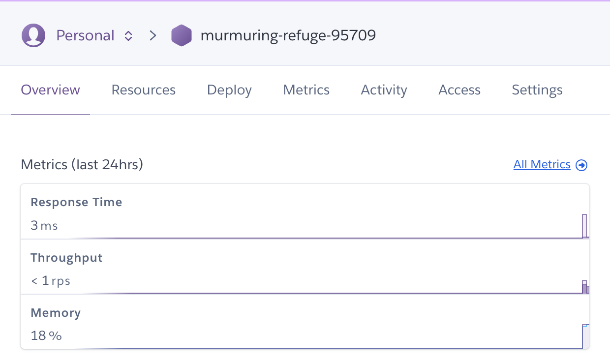Click the user avatar icon
Viewport: 610px width, 364px height.
click(x=33, y=35)
